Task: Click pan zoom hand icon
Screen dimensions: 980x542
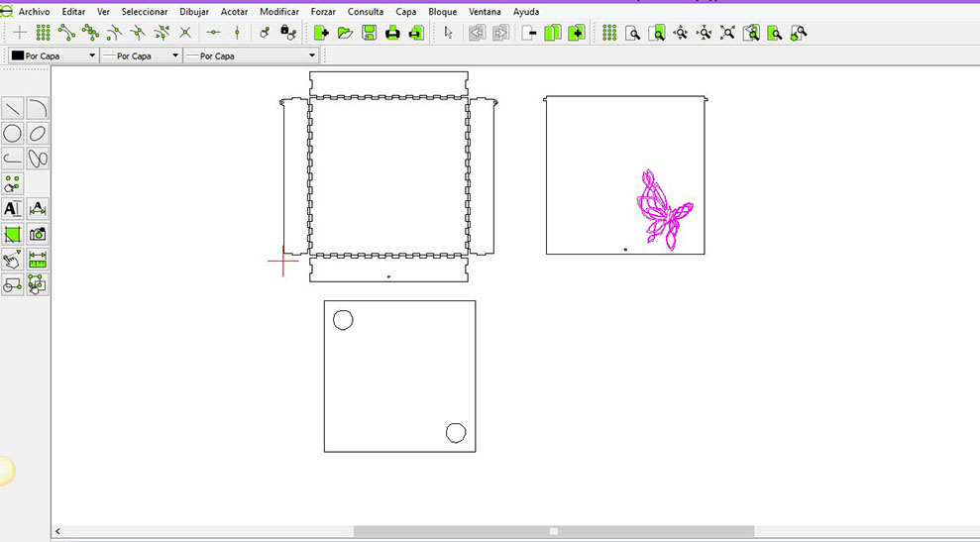Action: (799, 33)
